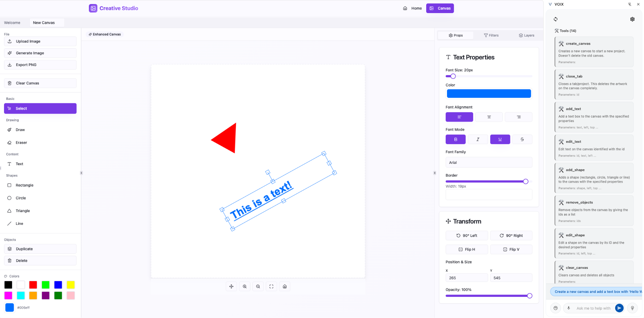The height and width of the screenshot is (318, 644).
Task: Select the Draw tool
Action: (40, 130)
